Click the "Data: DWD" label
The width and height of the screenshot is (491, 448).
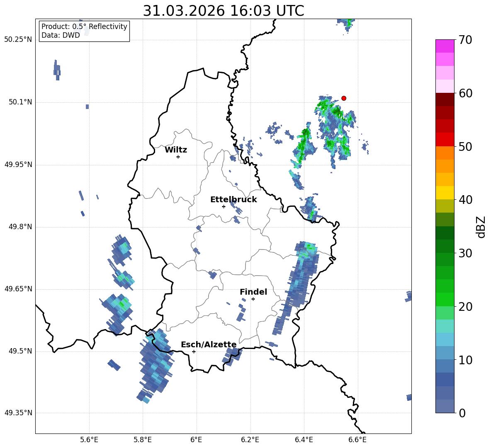coord(61,35)
